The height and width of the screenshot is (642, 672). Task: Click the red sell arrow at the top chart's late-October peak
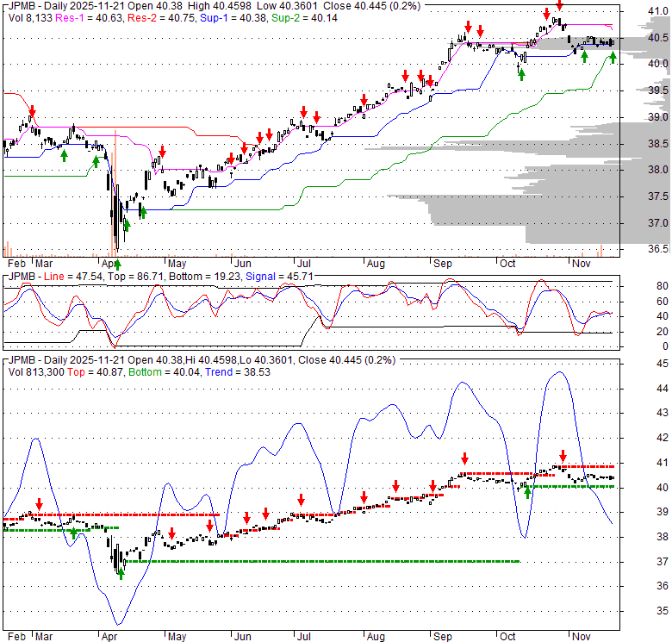tap(559, 6)
